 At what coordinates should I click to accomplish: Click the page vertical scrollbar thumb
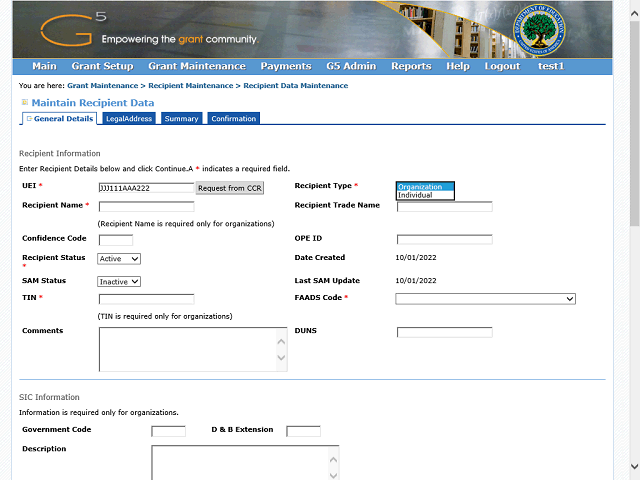635,122
